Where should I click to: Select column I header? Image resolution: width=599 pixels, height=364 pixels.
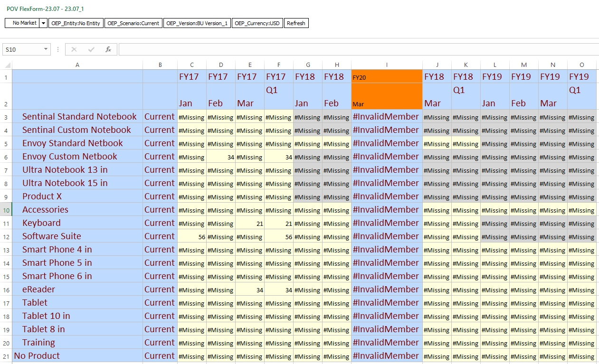click(386, 65)
